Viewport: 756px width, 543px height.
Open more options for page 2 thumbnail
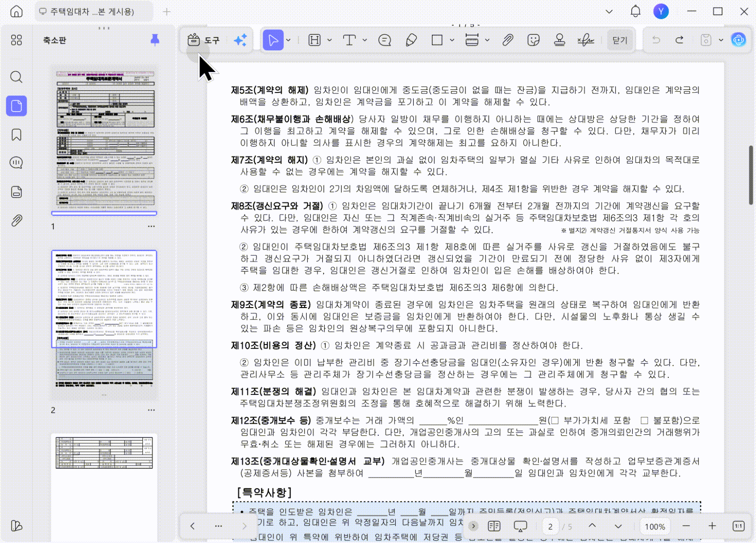click(151, 410)
